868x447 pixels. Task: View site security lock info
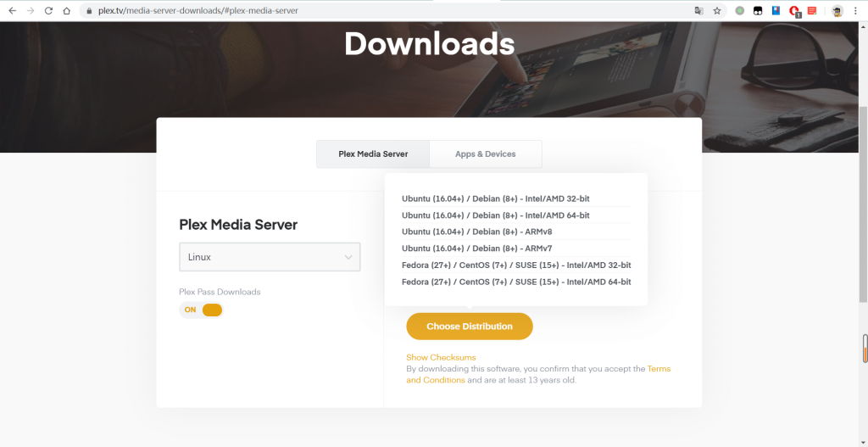coord(88,10)
